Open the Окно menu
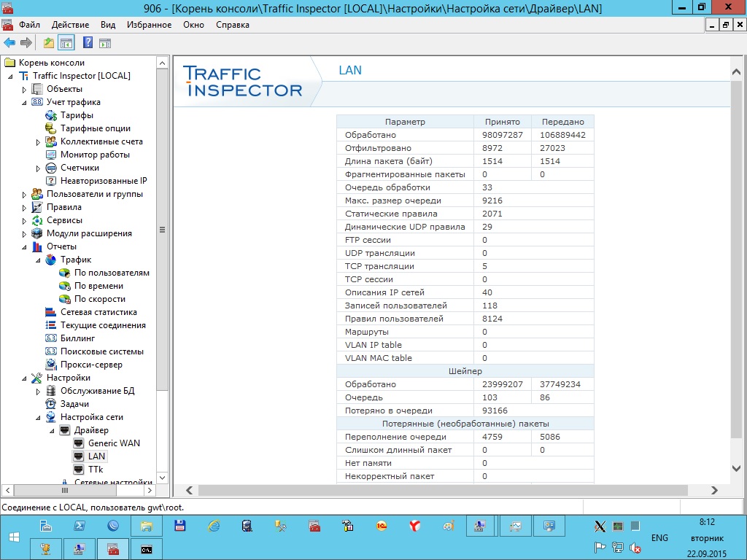This screenshot has width=747, height=560. pos(193,25)
